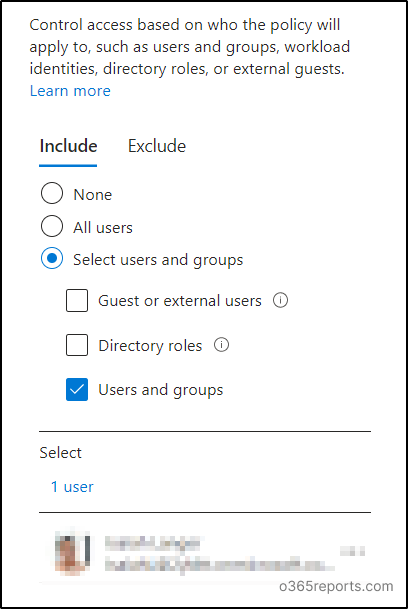The height and width of the screenshot is (609, 408).
Task: Uncheck the Users and groups checkbox
Action: pos(77,389)
